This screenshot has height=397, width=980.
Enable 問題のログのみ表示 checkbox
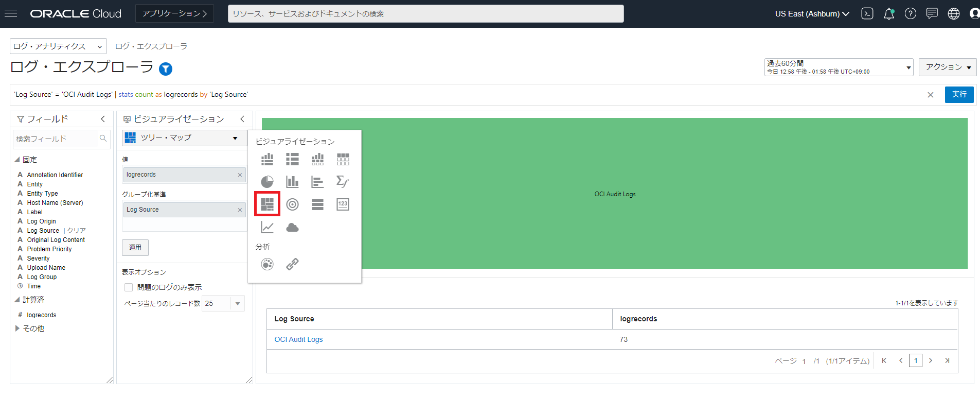pos(129,287)
